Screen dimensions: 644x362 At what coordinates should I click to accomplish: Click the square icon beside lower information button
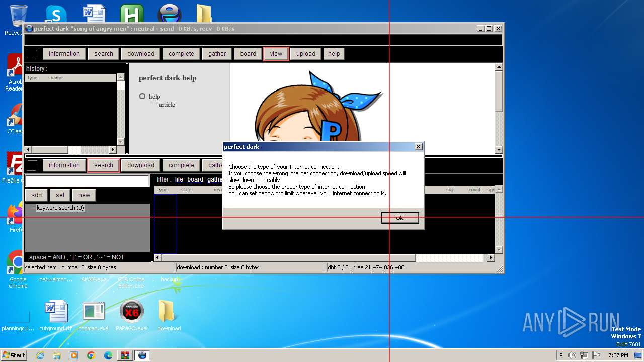(32, 165)
